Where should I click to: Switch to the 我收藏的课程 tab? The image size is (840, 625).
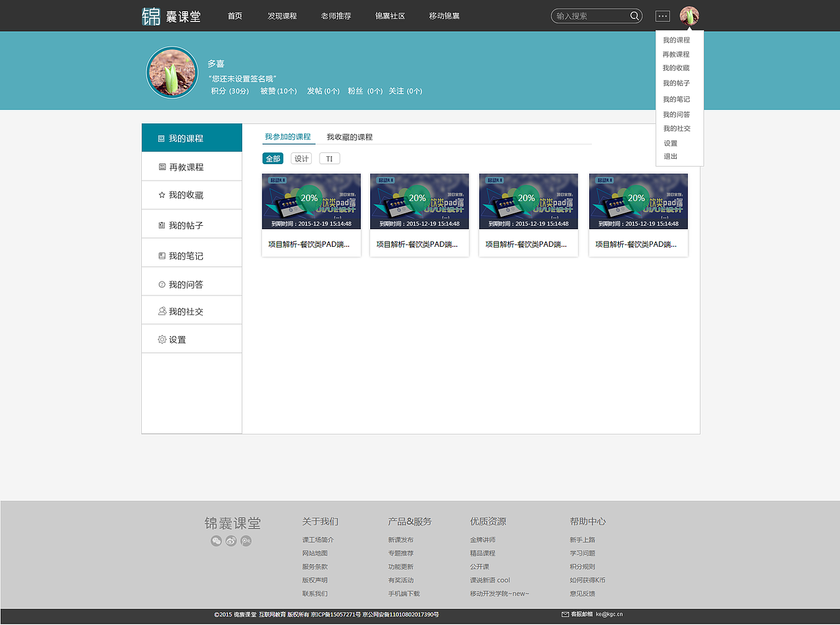point(348,137)
